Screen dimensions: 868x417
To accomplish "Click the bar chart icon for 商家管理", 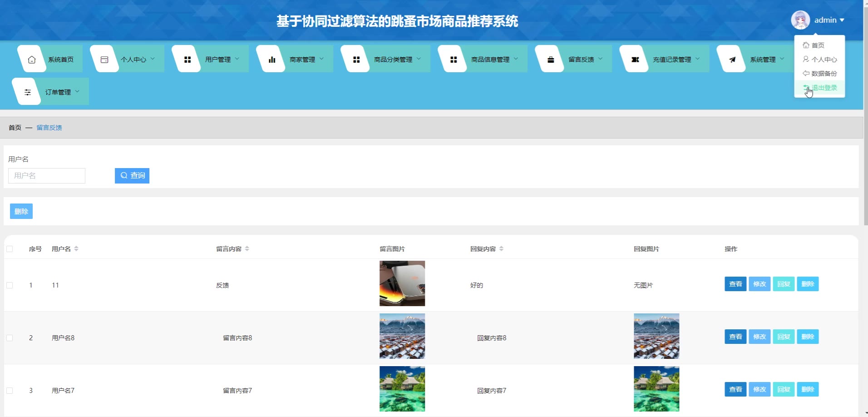I will [x=272, y=60].
